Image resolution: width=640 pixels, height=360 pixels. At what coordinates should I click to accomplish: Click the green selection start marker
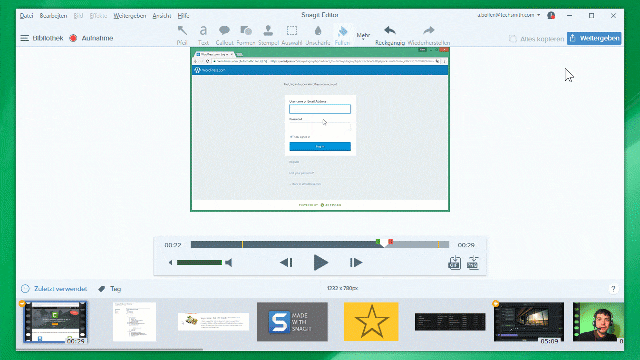click(x=378, y=242)
